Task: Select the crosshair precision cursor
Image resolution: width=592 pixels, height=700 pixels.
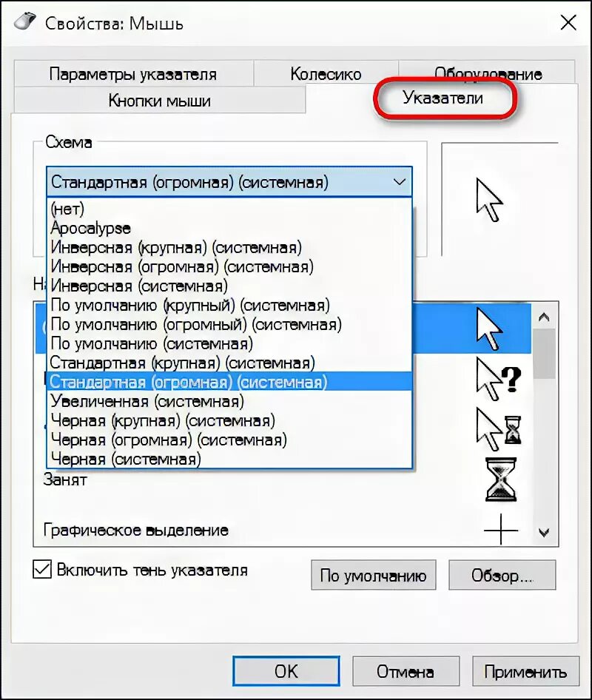Action: click(x=501, y=530)
